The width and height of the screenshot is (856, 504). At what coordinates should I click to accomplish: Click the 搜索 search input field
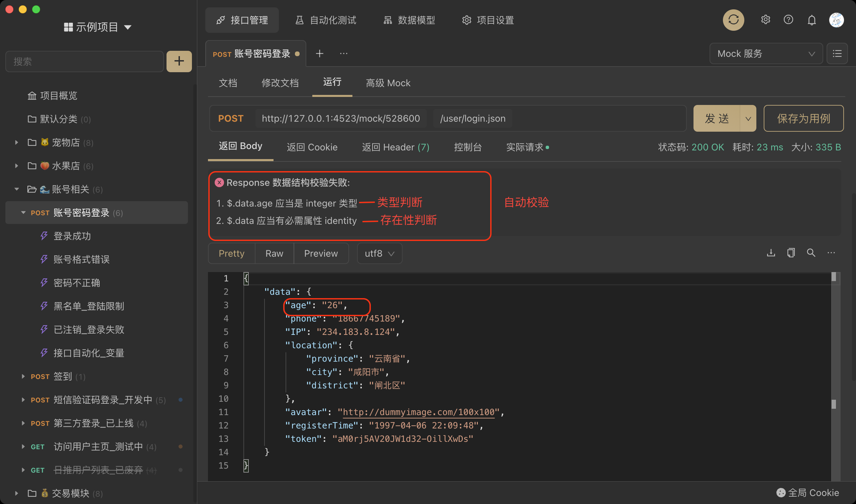coord(85,61)
